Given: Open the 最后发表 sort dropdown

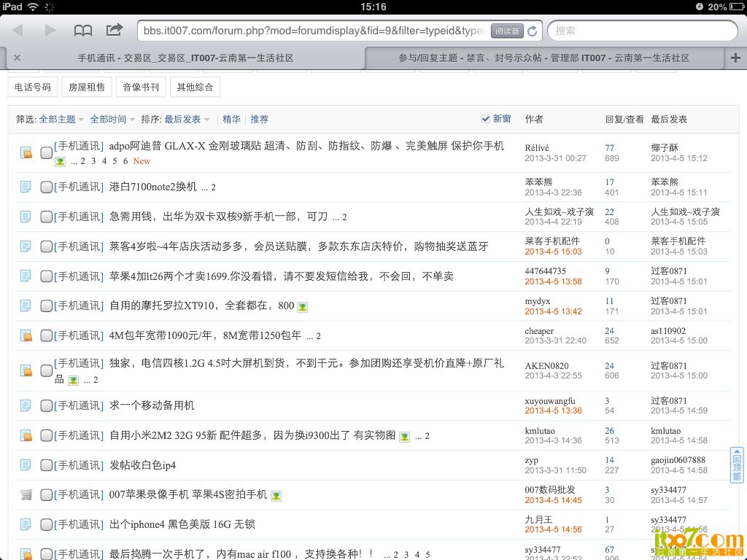Looking at the screenshot, I should click(x=187, y=119).
